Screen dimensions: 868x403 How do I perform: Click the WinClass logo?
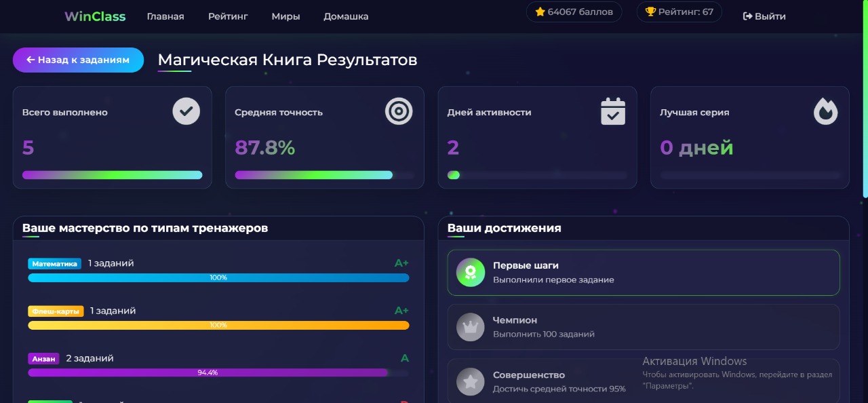click(94, 16)
